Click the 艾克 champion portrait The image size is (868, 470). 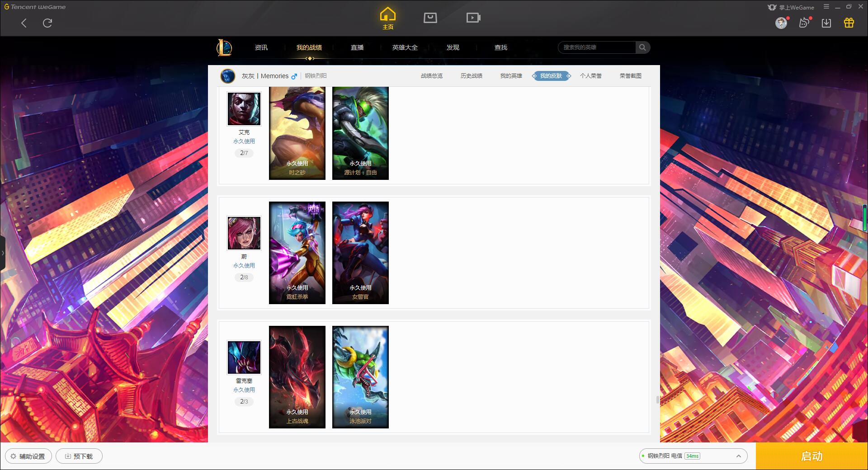(x=244, y=109)
